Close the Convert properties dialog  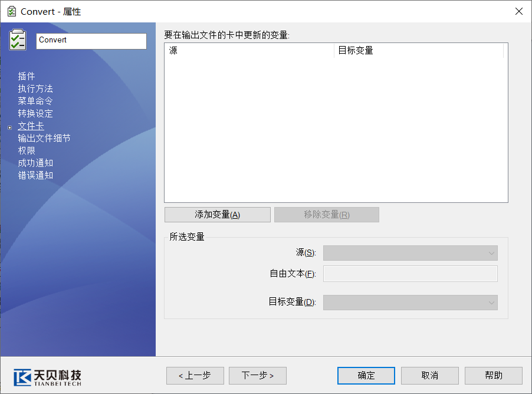click(518, 11)
